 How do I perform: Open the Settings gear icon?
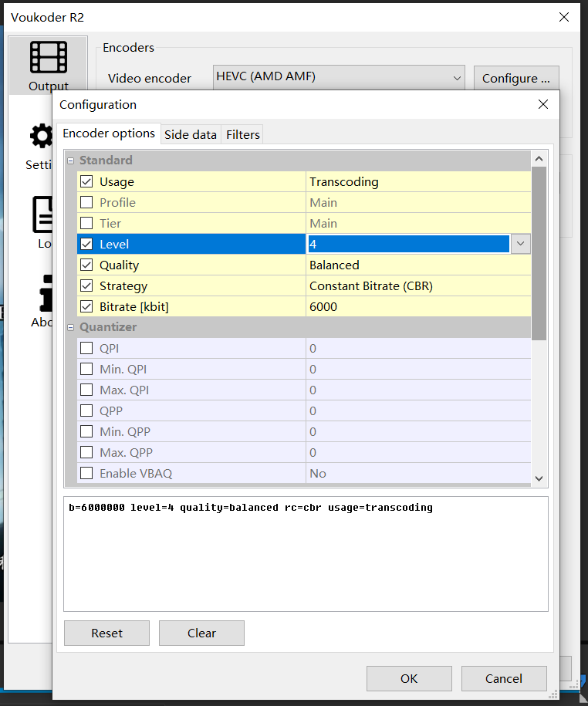tap(40, 137)
